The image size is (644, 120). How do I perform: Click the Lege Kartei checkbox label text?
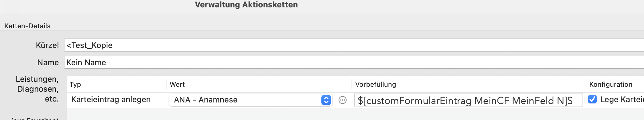coord(622,99)
